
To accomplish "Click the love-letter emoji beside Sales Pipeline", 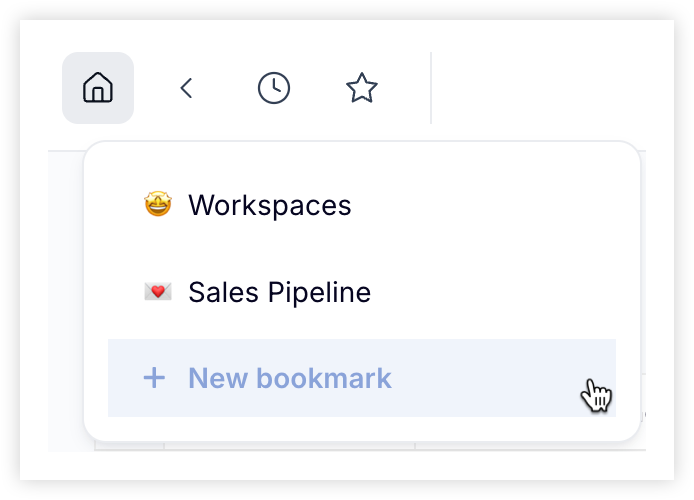I will tap(158, 292).
